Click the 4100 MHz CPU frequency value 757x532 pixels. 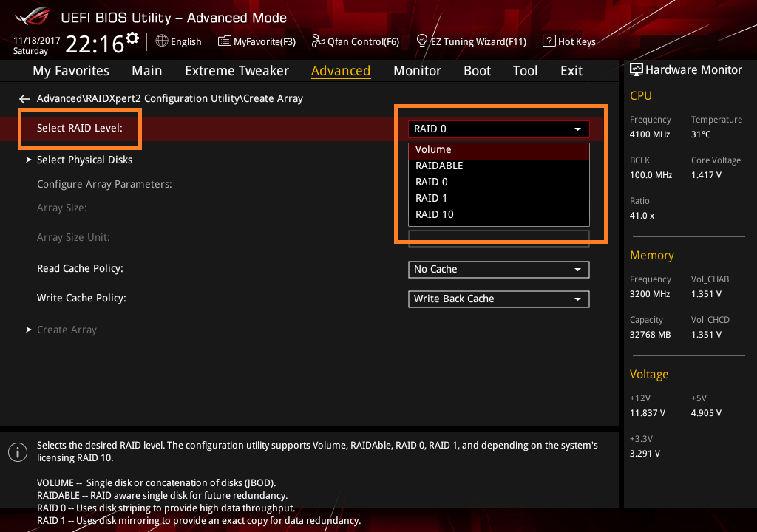point(650,134)
